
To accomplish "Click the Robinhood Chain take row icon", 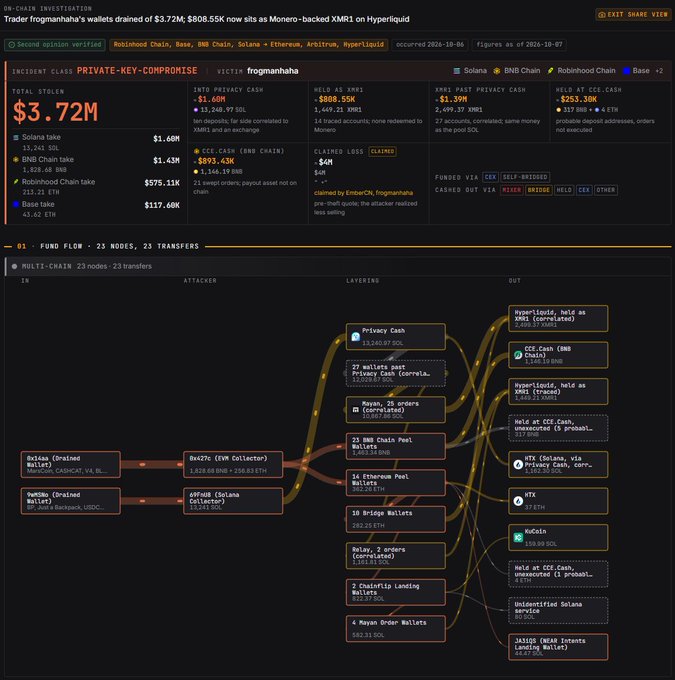I will pyautogui.click(x=16, y=182).
